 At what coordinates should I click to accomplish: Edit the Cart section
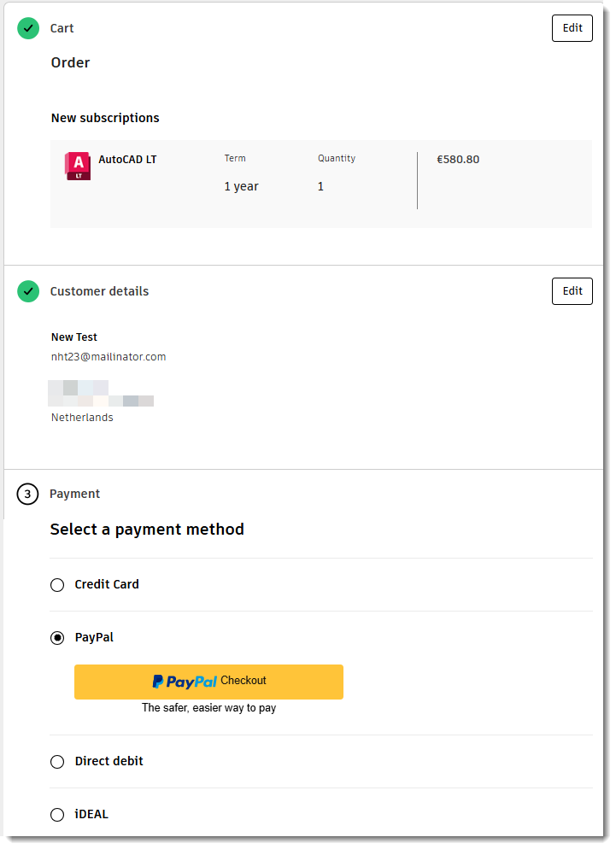[x=572, y=28]
